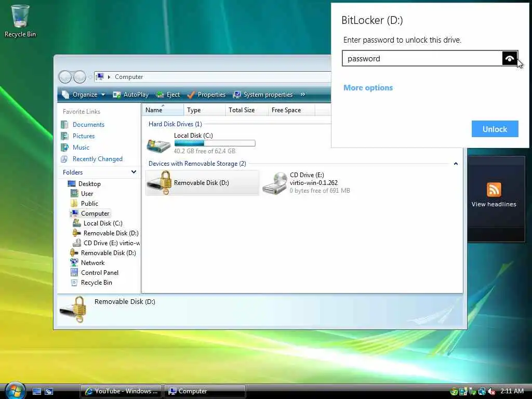Click AutoPlay in the toolbar
Screen dimensions: 532x399
click(130, 95)
